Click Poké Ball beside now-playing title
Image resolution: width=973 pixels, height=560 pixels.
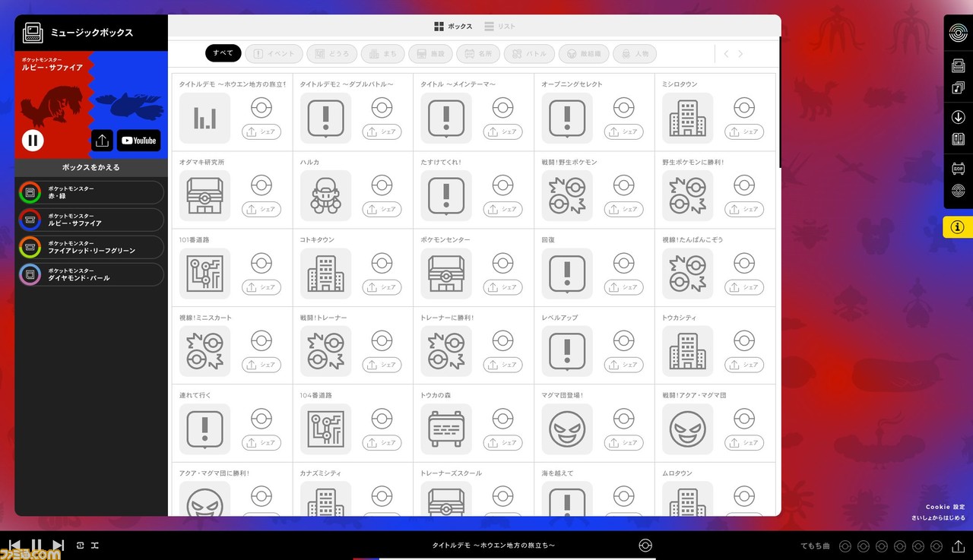(645, 546)
